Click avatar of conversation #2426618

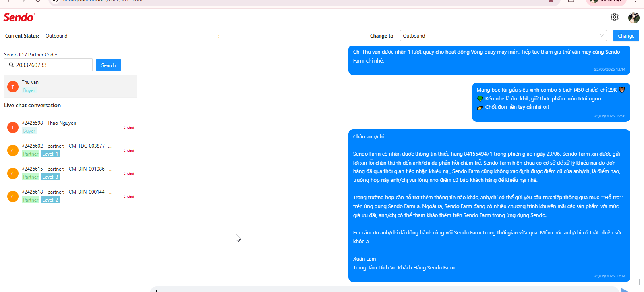coord(13,196)
